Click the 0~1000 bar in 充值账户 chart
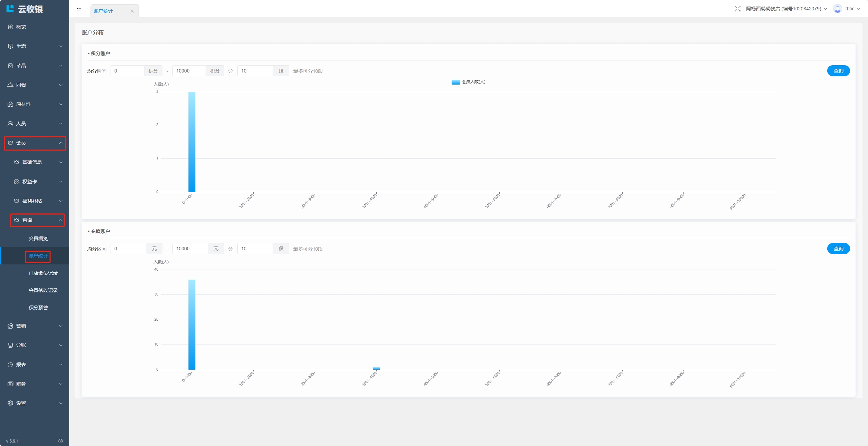Image resolution: width=868 pixels, height=446 pixels. [x=192, y=324]
